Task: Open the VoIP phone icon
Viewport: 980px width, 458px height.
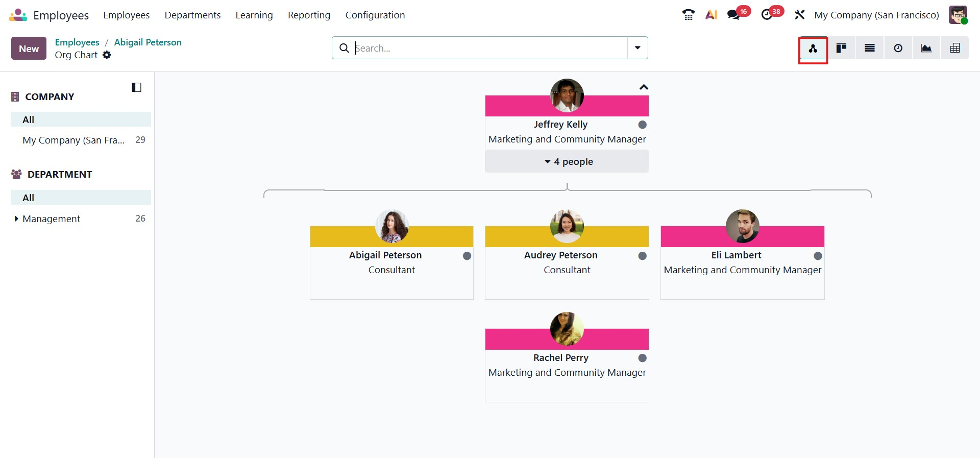Action: click(x=688, y=15)
